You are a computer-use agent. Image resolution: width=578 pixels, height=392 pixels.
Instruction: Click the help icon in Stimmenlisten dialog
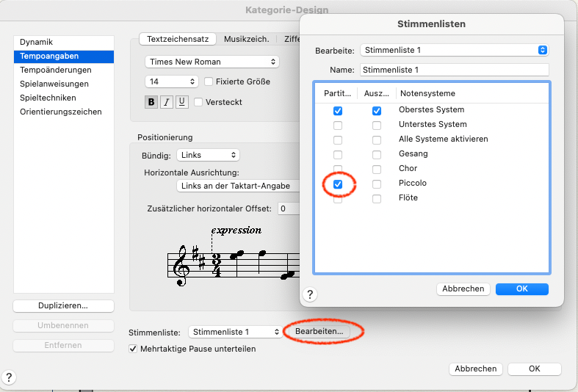(x=310, y=294)
